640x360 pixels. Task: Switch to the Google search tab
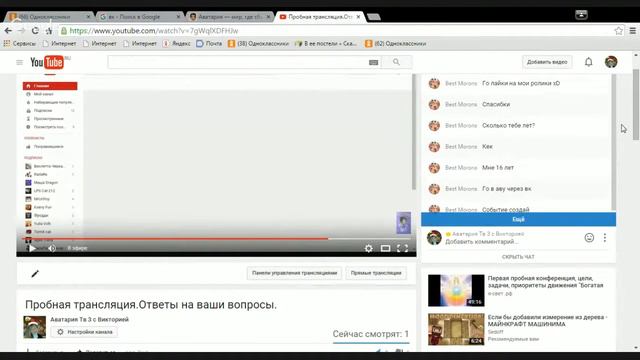coord(139,17)
